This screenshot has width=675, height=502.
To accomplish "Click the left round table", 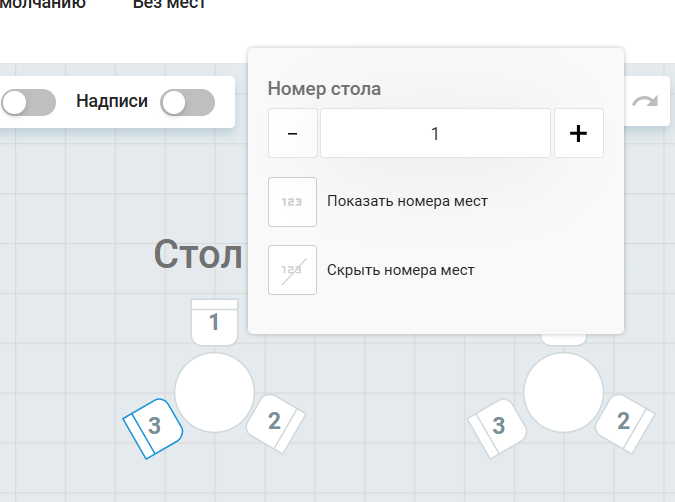I will coord(214,392).
